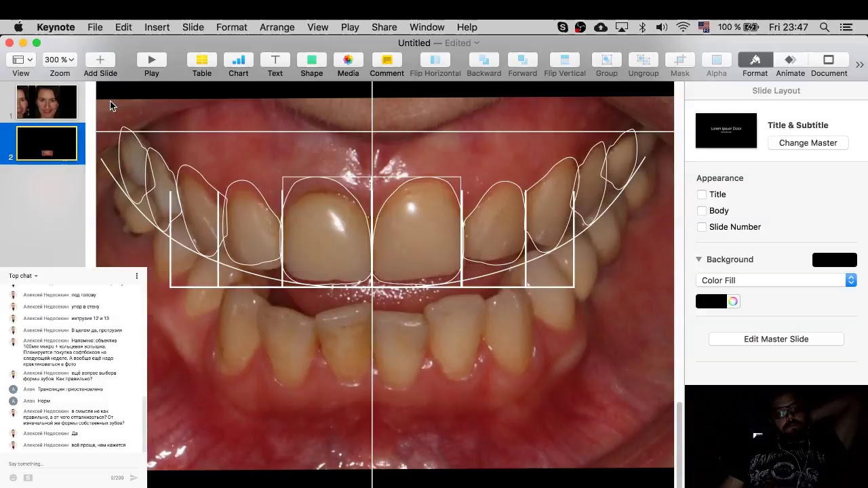
Task: Start slideshow with Play button
Action: [x=151, y=60]
